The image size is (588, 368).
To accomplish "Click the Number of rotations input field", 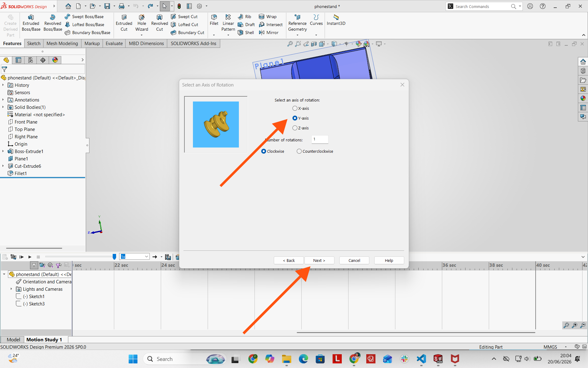I will click(x=320, y=139).
